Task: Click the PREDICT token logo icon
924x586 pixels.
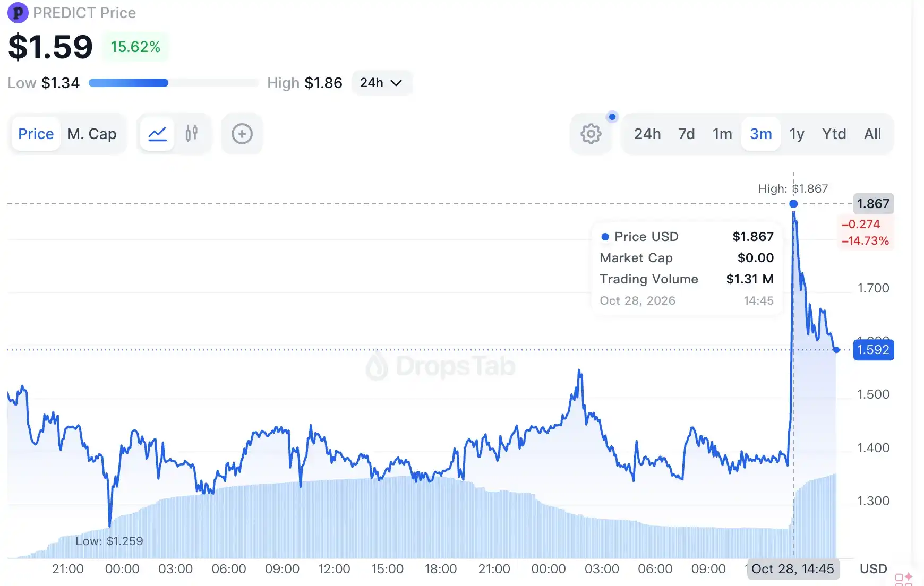Action: [18, 13]
